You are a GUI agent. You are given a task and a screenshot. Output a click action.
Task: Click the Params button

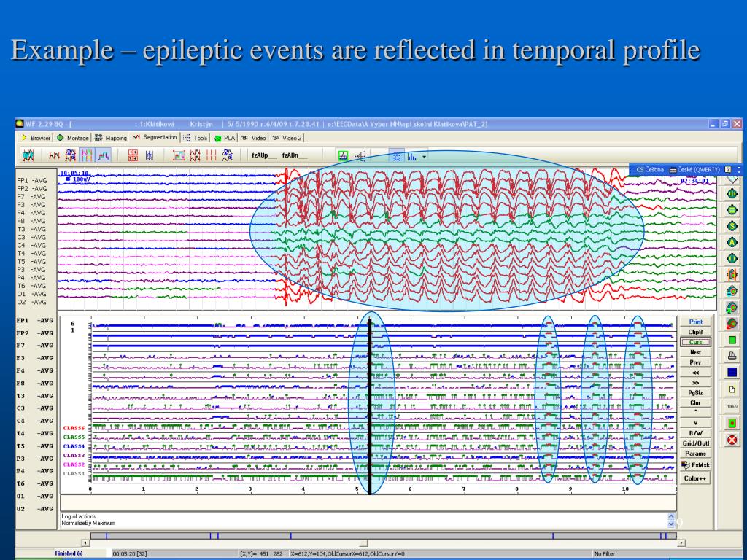coord(694,454)
